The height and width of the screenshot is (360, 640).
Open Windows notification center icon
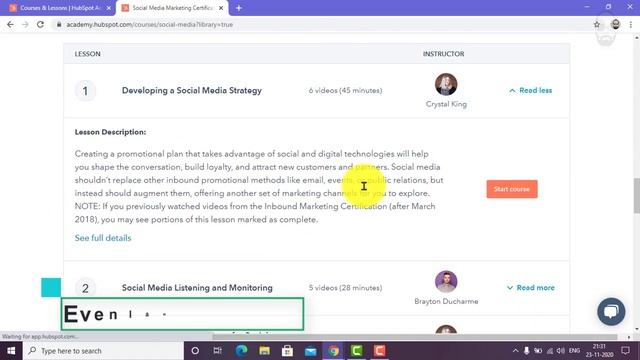point(625,351)
